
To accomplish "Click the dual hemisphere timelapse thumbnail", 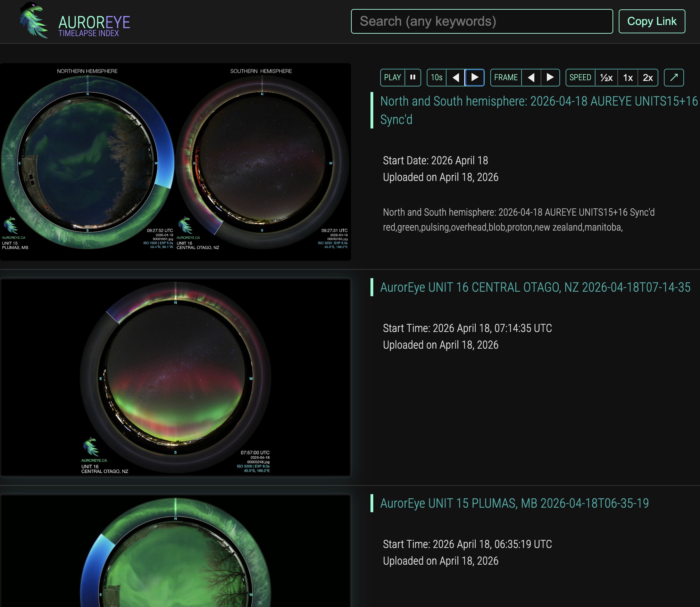I will pyautogui.click(x=175, y=162).
